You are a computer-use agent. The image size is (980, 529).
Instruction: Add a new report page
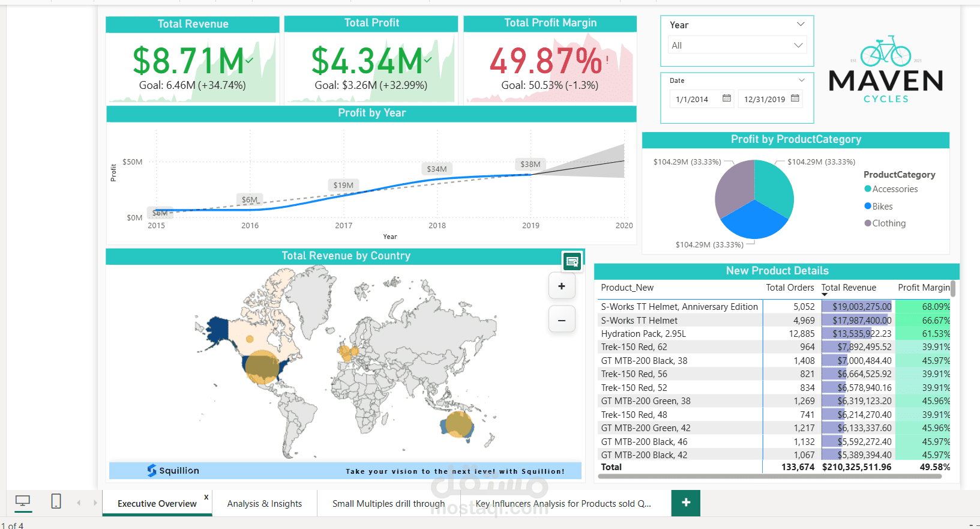coord(686,503)
